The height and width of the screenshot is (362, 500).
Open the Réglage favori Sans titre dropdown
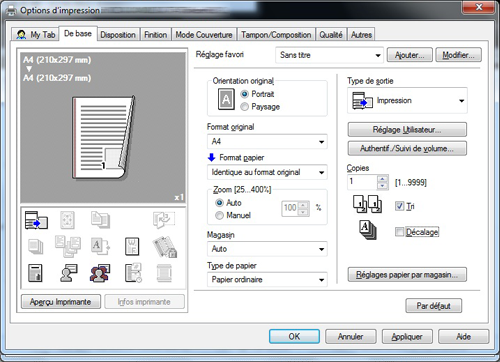tap(330, 55)
